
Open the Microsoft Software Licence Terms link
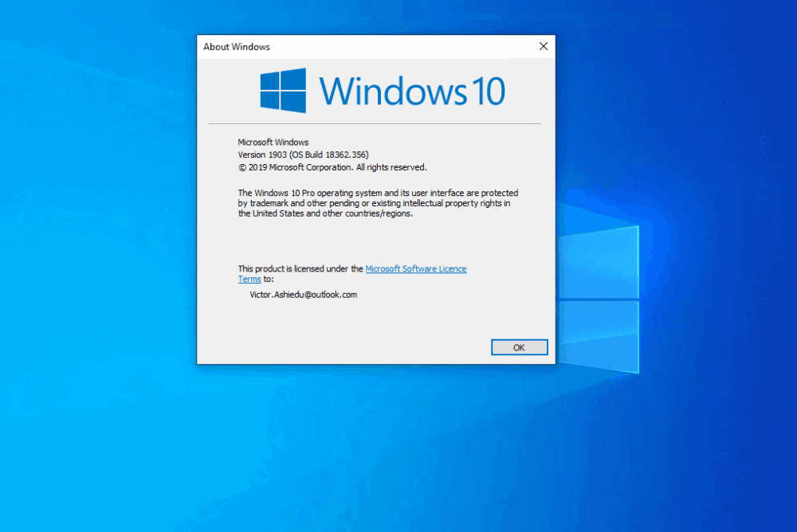point(415,268)
